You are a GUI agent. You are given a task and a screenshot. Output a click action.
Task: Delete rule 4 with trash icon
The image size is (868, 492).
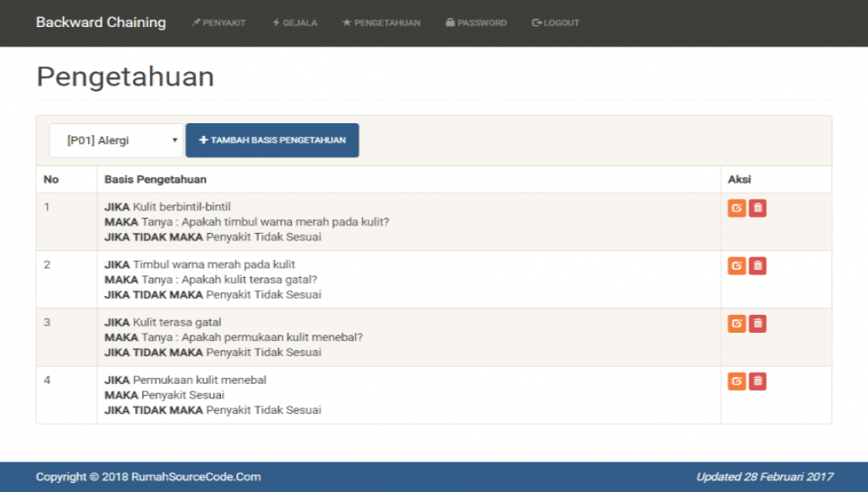click(x=757, y=381)
